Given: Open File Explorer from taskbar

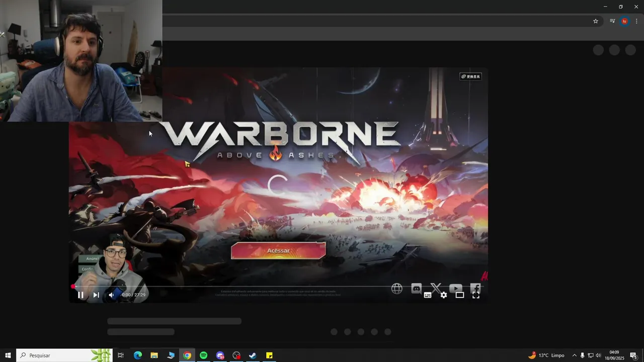Looking at the screenshot, I should point(154,355).
